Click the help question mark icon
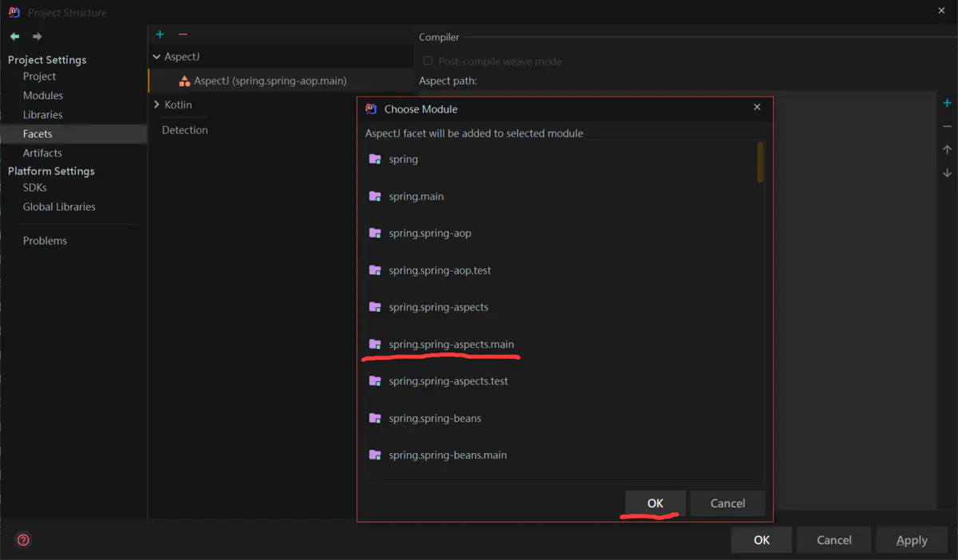958x560 pixels. click(23, 540)
